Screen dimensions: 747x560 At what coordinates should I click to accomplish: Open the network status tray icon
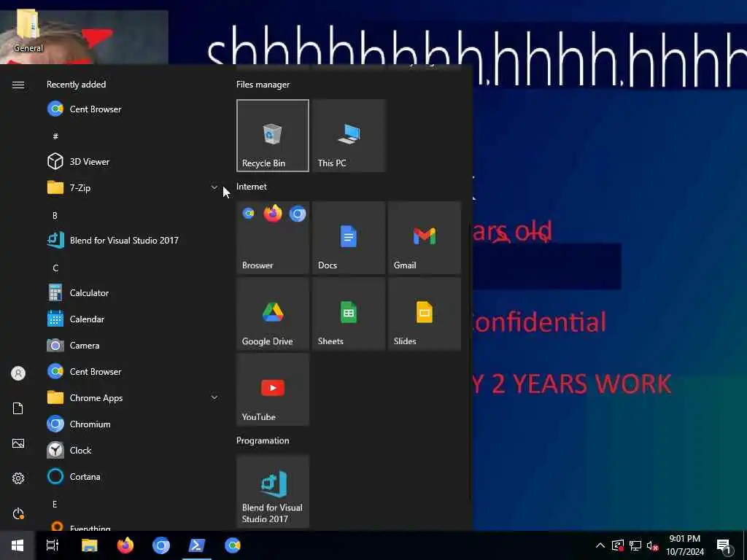[635, 545]
